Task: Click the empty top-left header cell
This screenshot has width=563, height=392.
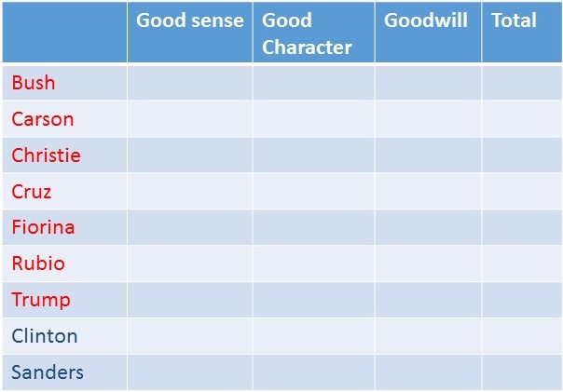Action: [64, 34]
